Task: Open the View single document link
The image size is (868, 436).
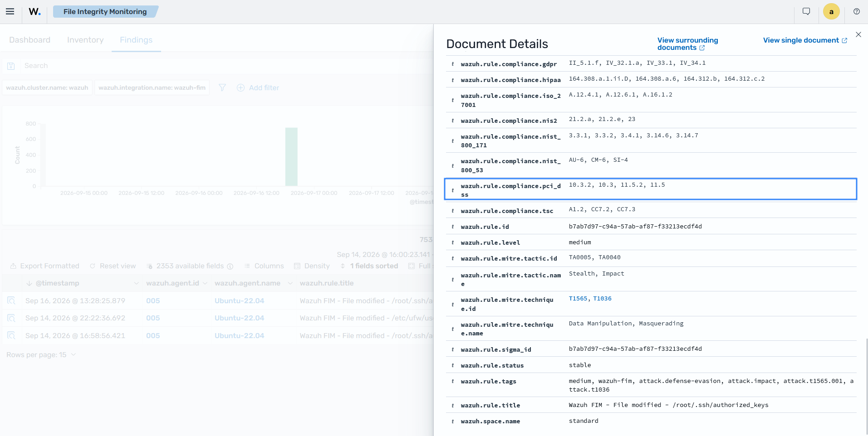Action: coord(805,40)
